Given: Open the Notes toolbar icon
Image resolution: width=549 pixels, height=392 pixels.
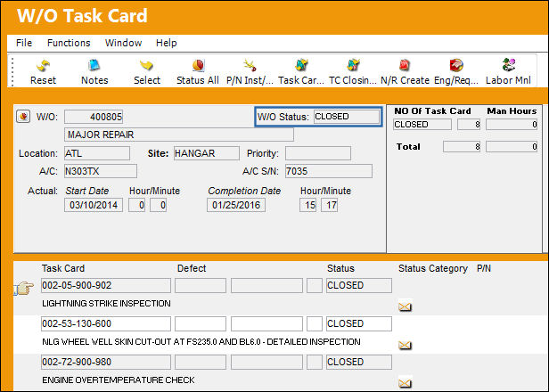Looking at the screenshot, I should pos(94,65).
